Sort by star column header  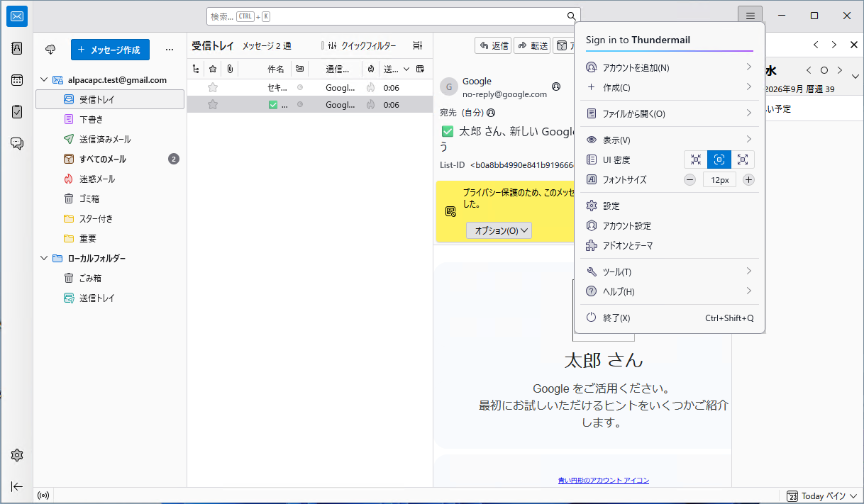(212, 69)
